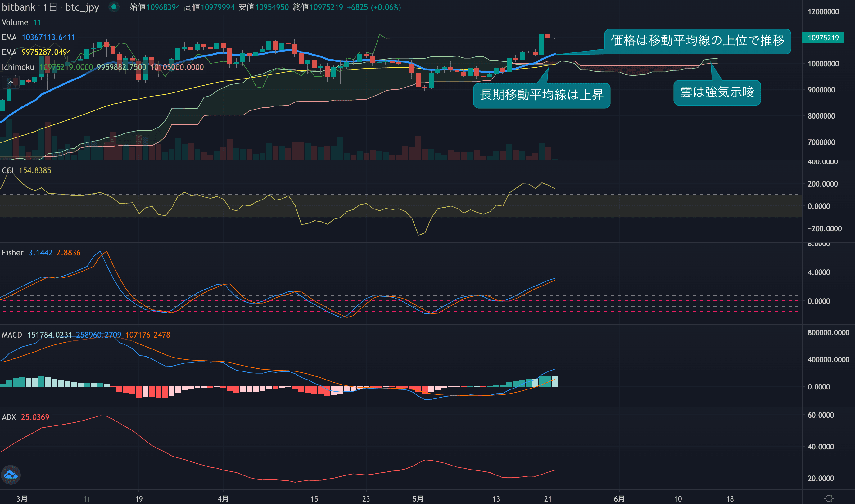
Task: Select the 価格は移動平均線の上位で推移 callout
Action: pos(697,41)
